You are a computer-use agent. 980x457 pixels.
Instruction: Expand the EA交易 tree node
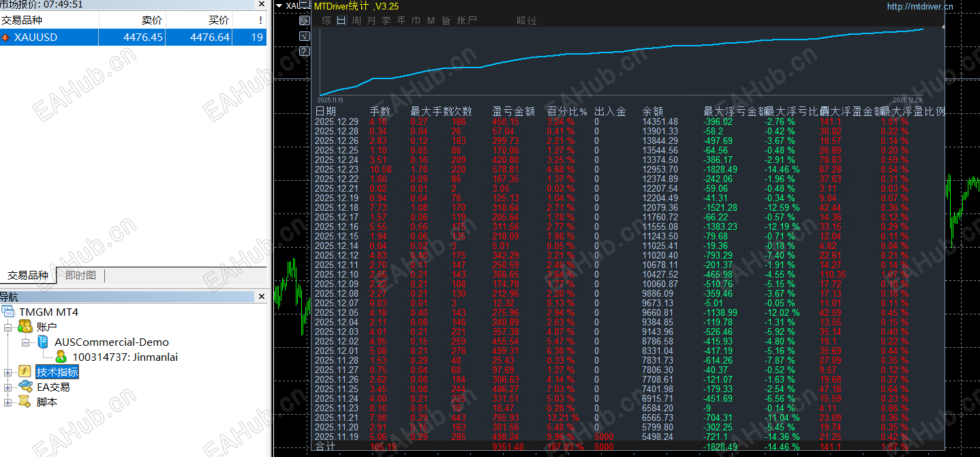7,387
